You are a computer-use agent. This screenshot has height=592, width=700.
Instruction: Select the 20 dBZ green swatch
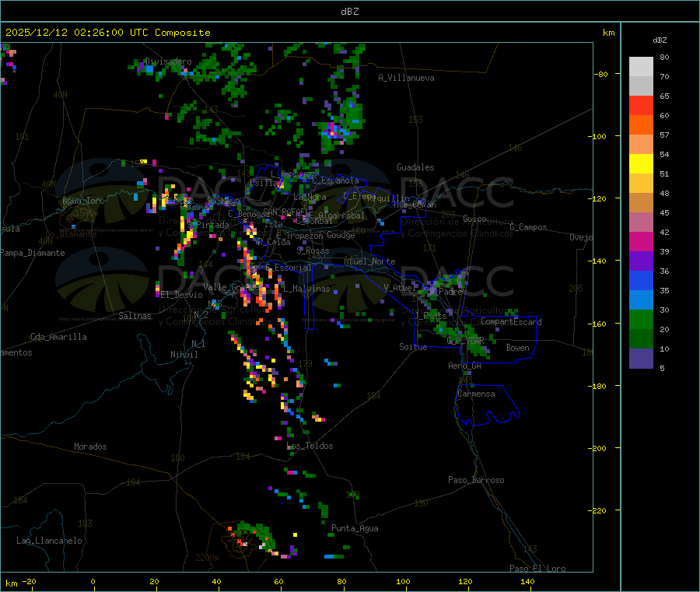pos(641,319)
